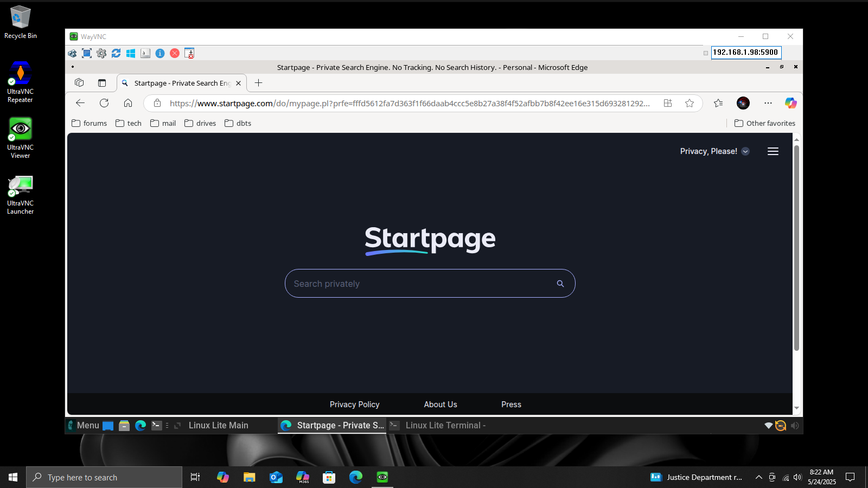This screenshot has height=488, width=868.
Task: Open Outlook from Windows taskbar
Action: [x=276, y=477]
